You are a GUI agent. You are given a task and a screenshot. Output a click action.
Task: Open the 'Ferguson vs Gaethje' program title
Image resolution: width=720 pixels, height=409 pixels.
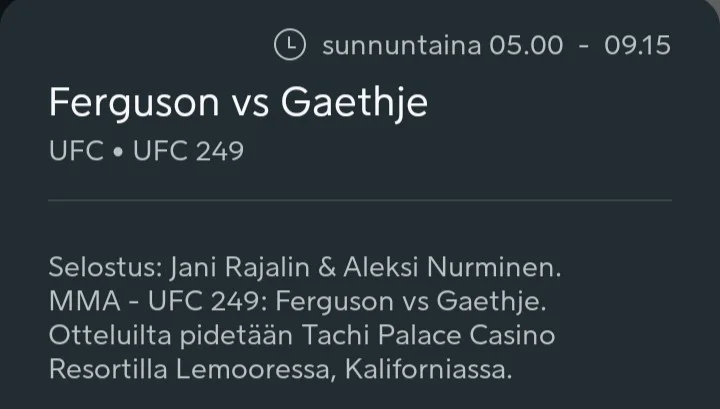coord(238,102)
